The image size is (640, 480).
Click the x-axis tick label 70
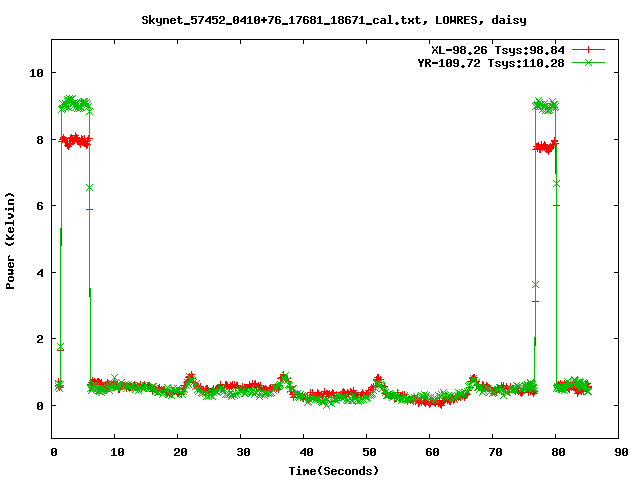(495, 452)
